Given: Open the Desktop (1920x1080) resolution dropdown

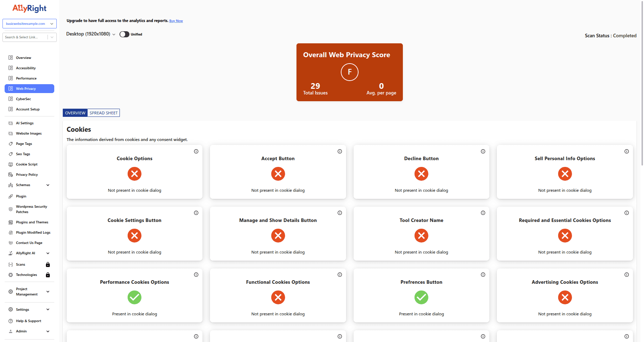Looking at the screenshot, I should click(x=90, y=34).
